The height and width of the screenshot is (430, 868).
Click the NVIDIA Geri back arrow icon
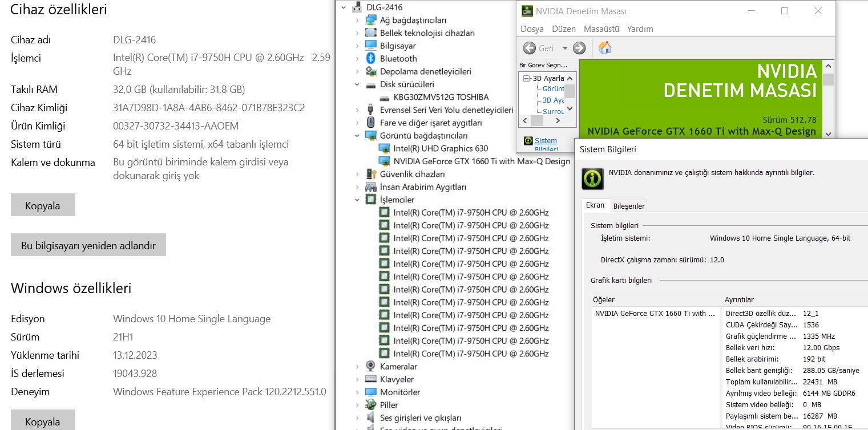click(530, 48)
